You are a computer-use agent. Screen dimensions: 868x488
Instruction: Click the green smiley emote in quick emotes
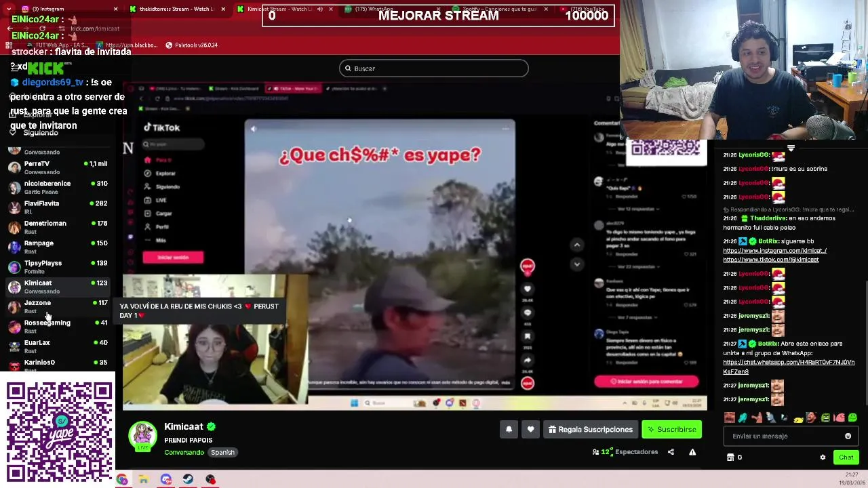852,418
